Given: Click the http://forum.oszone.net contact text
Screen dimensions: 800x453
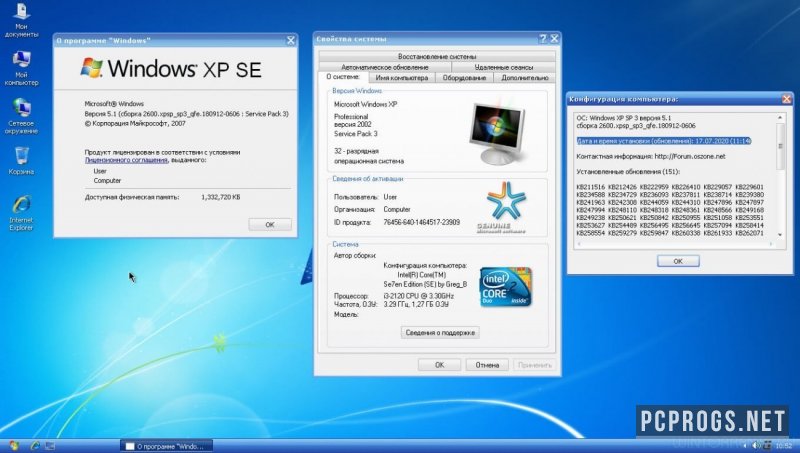Looking at the screenshot, I should pyautogui.click(x=690, y=156).
